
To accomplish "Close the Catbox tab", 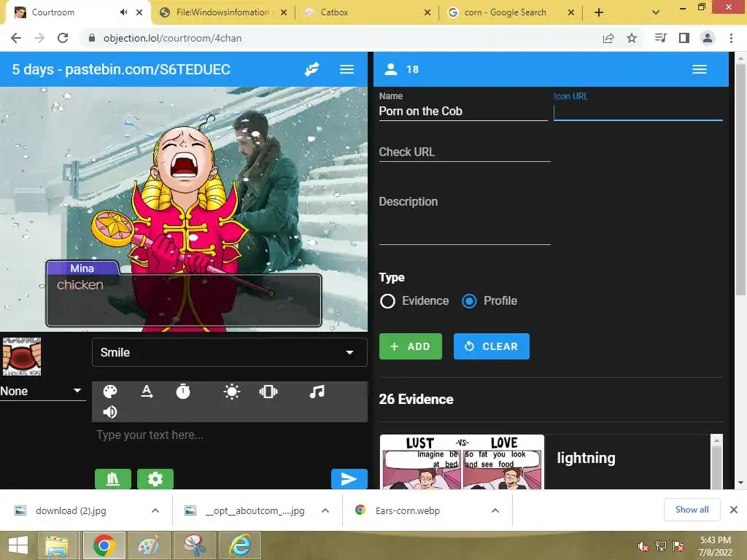I will point(427,12).
